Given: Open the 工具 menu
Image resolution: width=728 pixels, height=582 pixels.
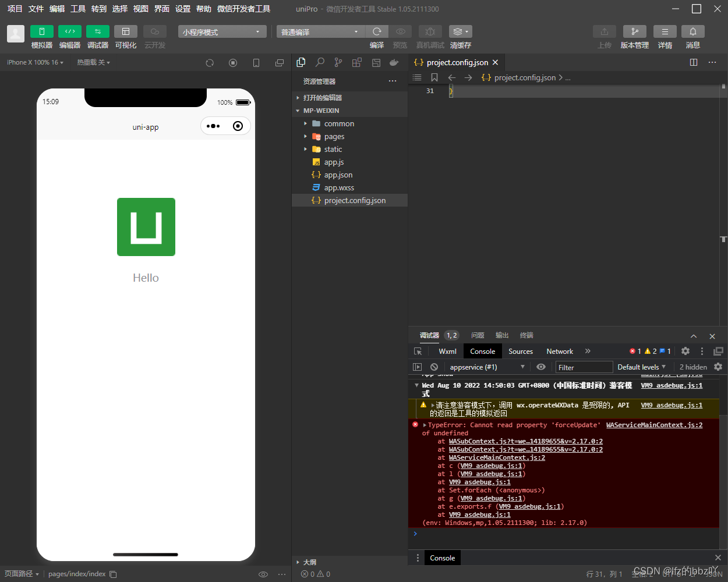Looking at the screenshot, I should coord(78,9).
